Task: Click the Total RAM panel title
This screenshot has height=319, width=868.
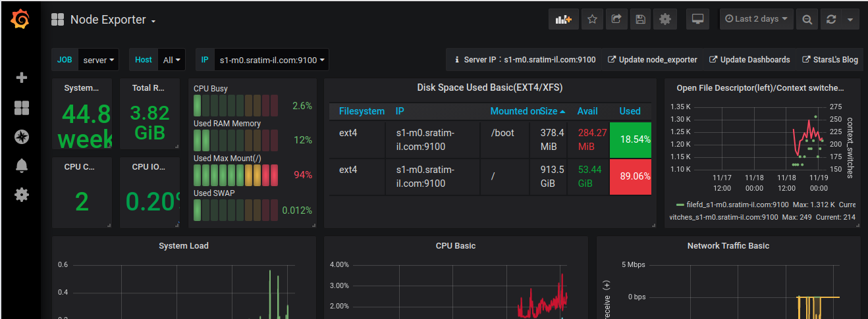Action: (149, 87)
